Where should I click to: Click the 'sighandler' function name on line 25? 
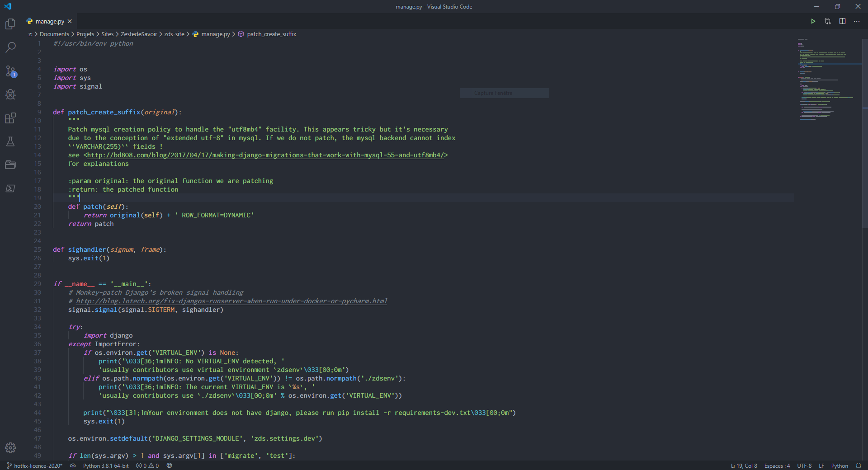87,249
